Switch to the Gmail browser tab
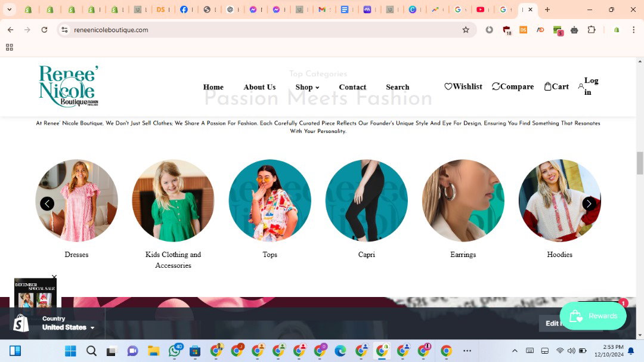Image resolution: width=644 pixels, height=362 pixels. (x=322, y=10)
